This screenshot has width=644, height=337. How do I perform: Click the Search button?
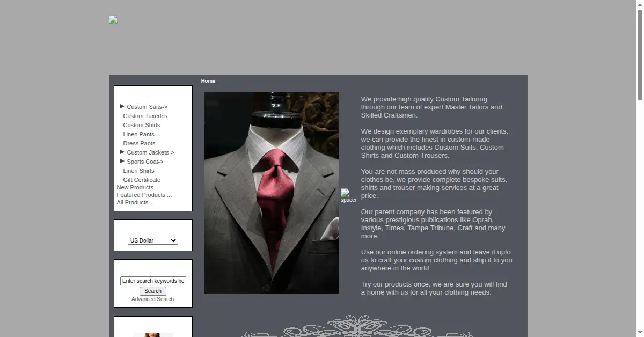coord(153,291)
